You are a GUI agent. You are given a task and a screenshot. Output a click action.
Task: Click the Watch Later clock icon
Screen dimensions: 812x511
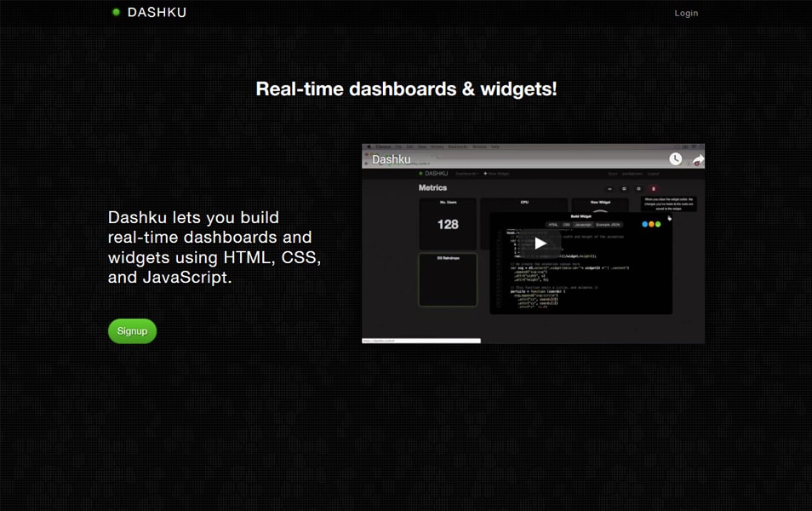click(675, 159)
